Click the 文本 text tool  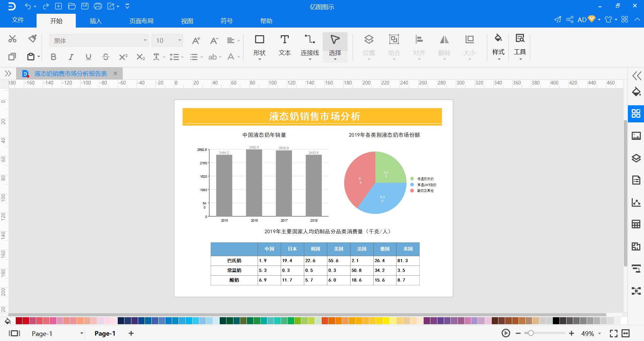[x=284, y=46]
